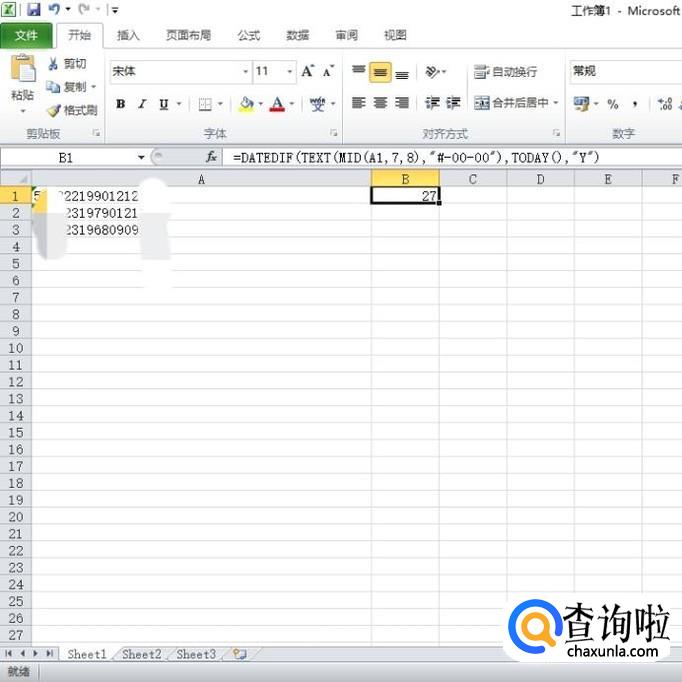This screenshot has width=682, height=682.
Task: Open the 公式 ribbon tab
Action: pyautogui.click(x=249, y=35)
